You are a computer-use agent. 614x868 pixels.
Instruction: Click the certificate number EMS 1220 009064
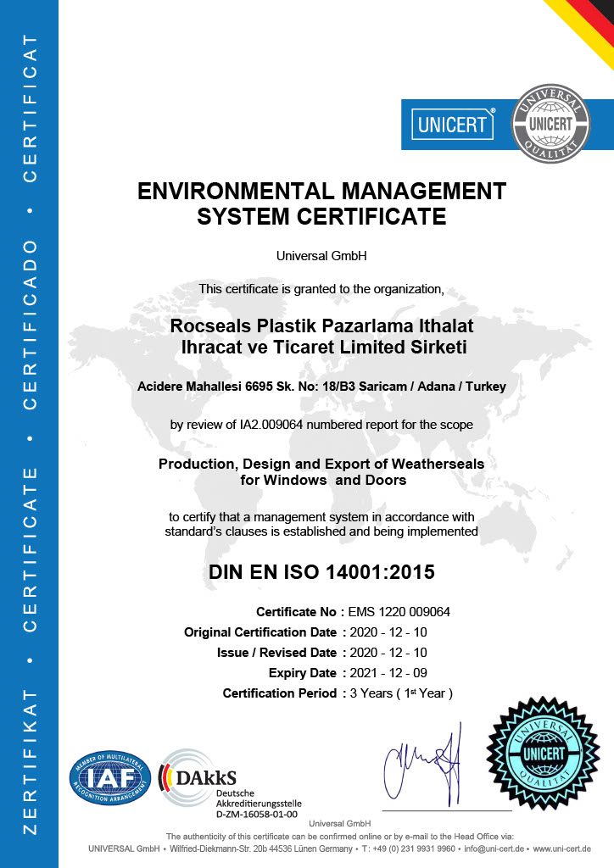399,612
